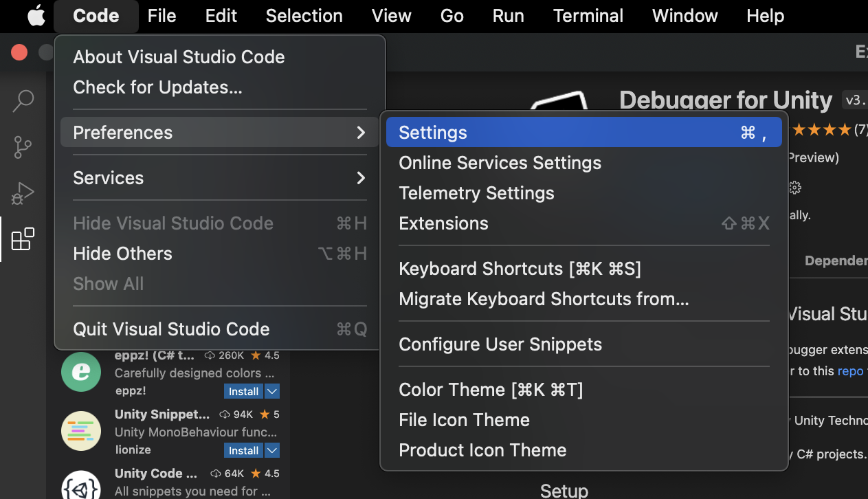Expand the Services submenu

pos(220,177)
